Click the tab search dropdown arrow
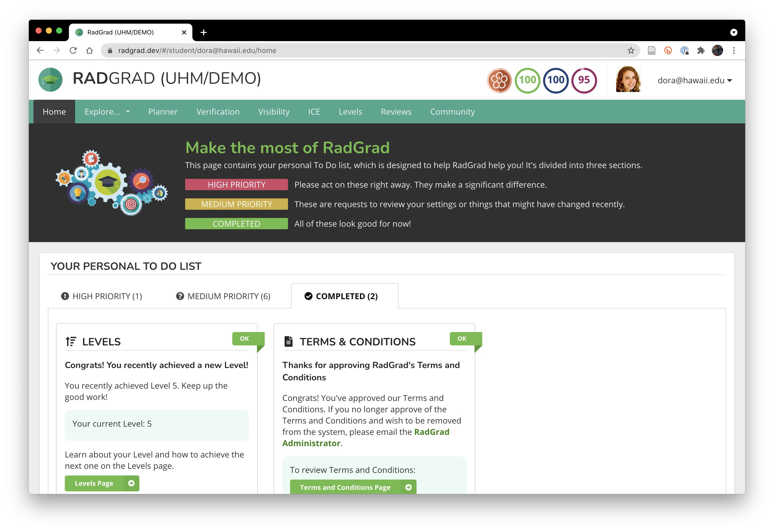The image size is (774, 532). click(734, 32)
